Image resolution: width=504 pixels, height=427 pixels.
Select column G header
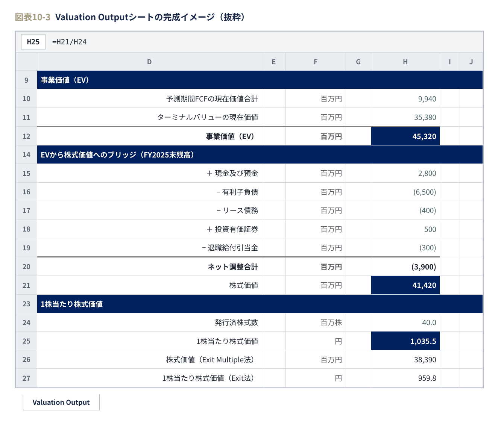coord(358,62)
